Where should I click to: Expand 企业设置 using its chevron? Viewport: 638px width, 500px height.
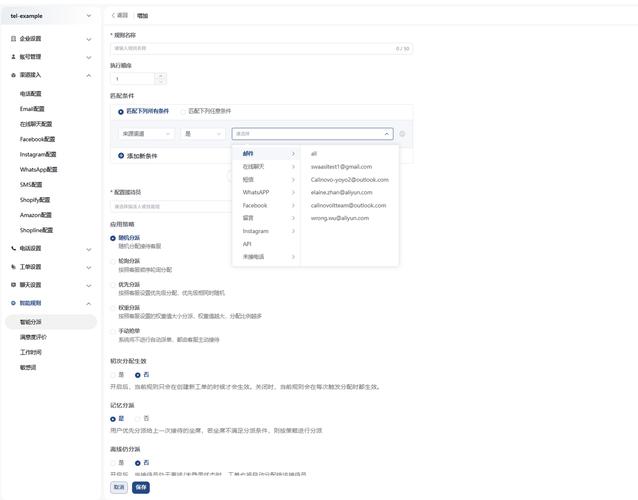(89, 39)
